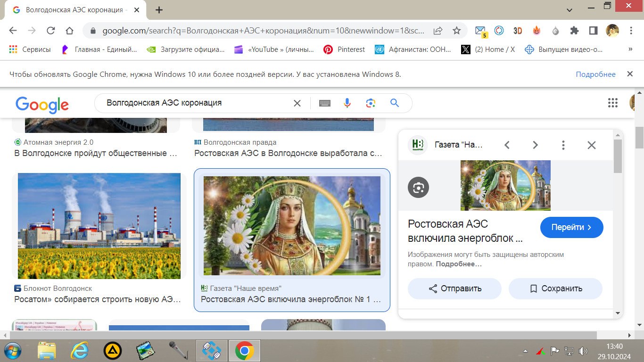Open the selected crowned woman image result

[x=292, y=226]
